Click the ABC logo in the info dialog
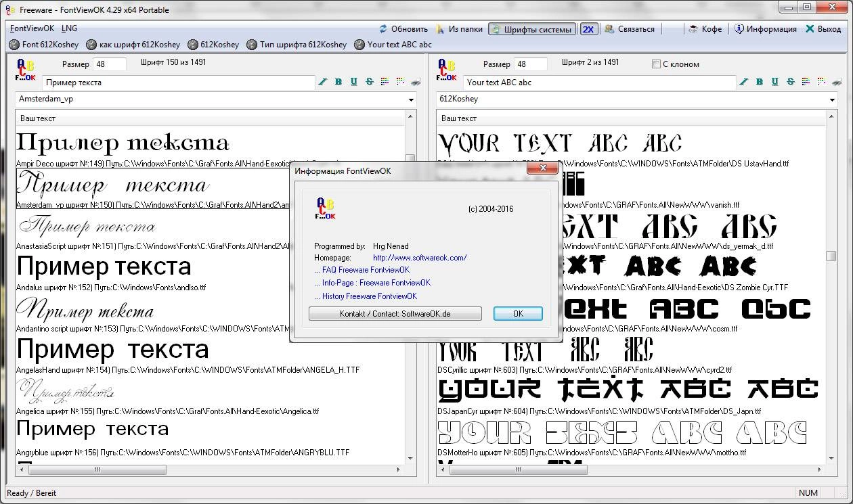Screen dimensions: 853x504 click(x=326, y=209)
